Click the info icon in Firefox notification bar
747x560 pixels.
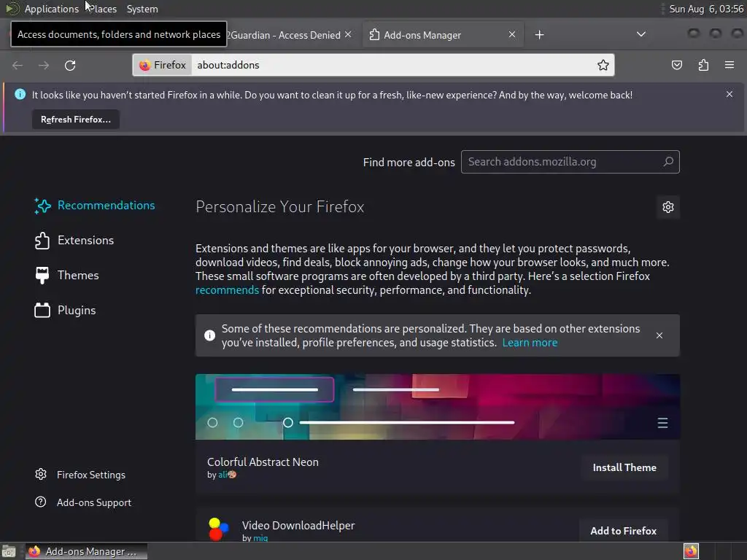click(20, 94)
